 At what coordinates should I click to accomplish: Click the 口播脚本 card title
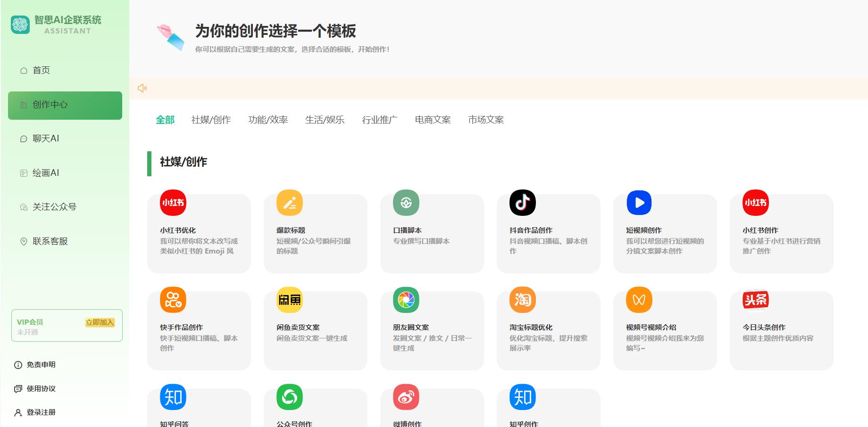408,230
